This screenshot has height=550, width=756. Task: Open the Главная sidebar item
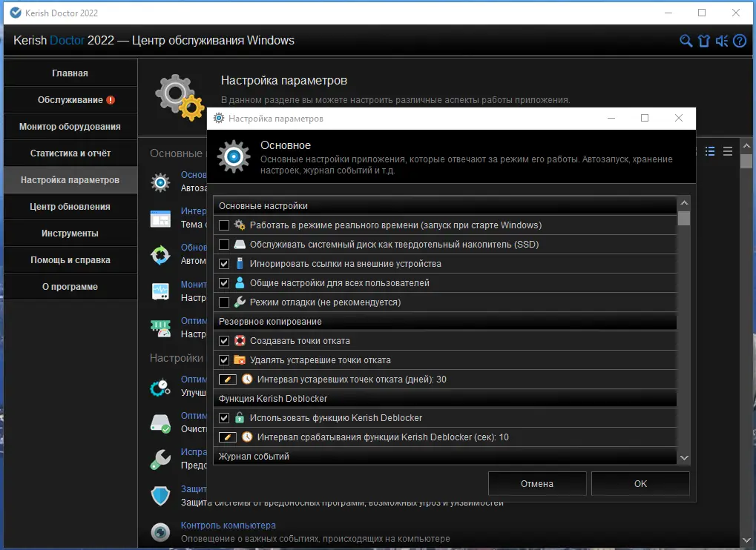[x=70, y=73]
